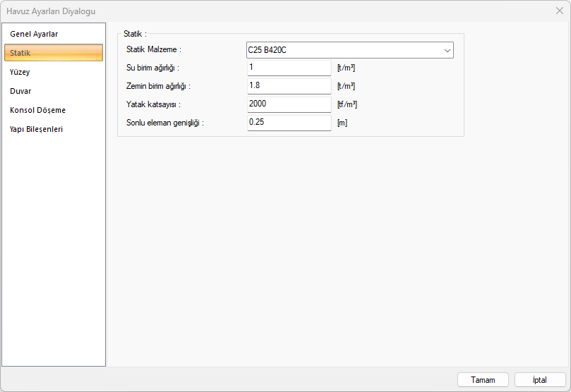Select the Sonlu eleman genişliği field showing 0.25
571x392 pixels.
[289, 123]
